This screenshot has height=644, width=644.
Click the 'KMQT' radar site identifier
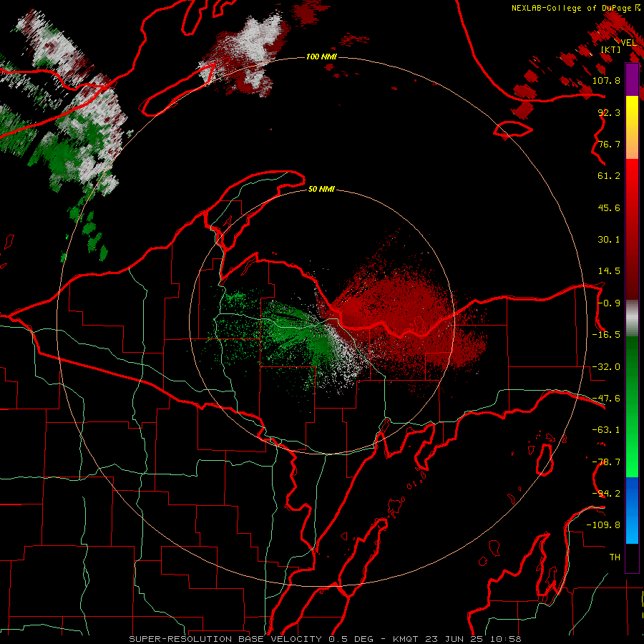coord(406,639)
